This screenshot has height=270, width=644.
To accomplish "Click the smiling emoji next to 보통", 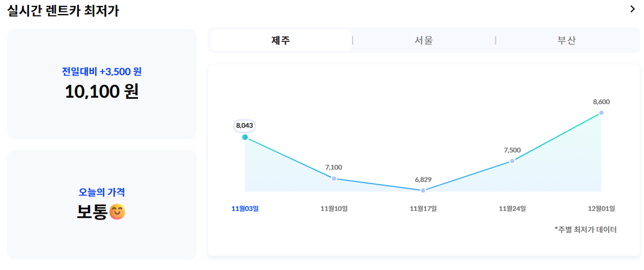I will [117, 213].
